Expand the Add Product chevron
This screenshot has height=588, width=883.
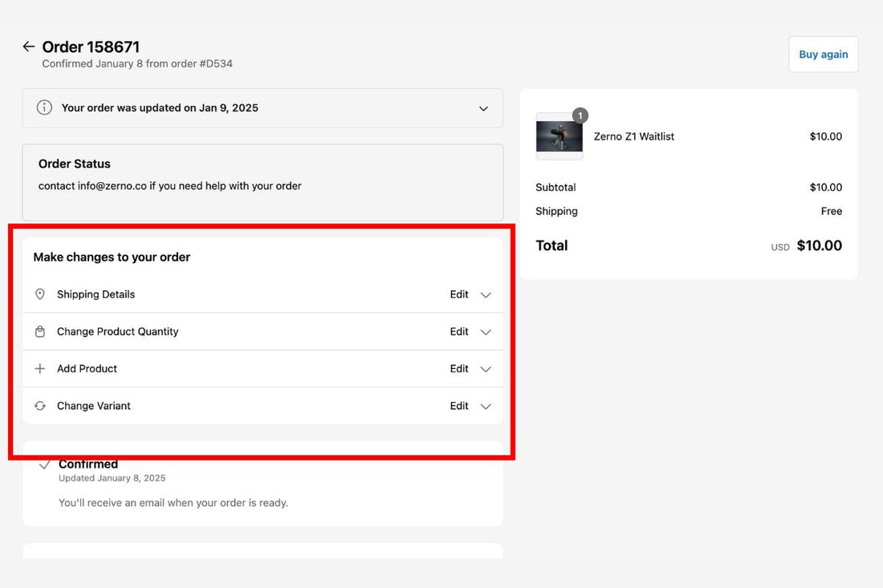486,369
